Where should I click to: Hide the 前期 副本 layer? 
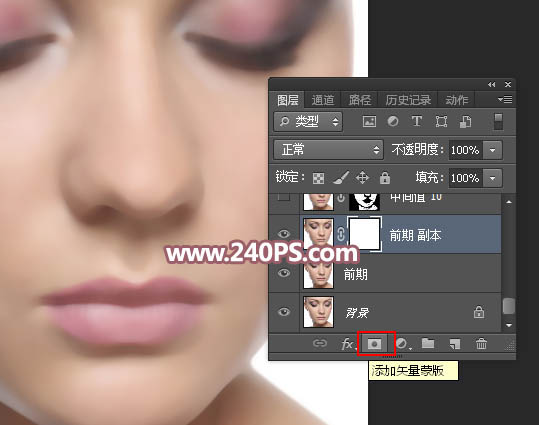click(x=284, y=235)
